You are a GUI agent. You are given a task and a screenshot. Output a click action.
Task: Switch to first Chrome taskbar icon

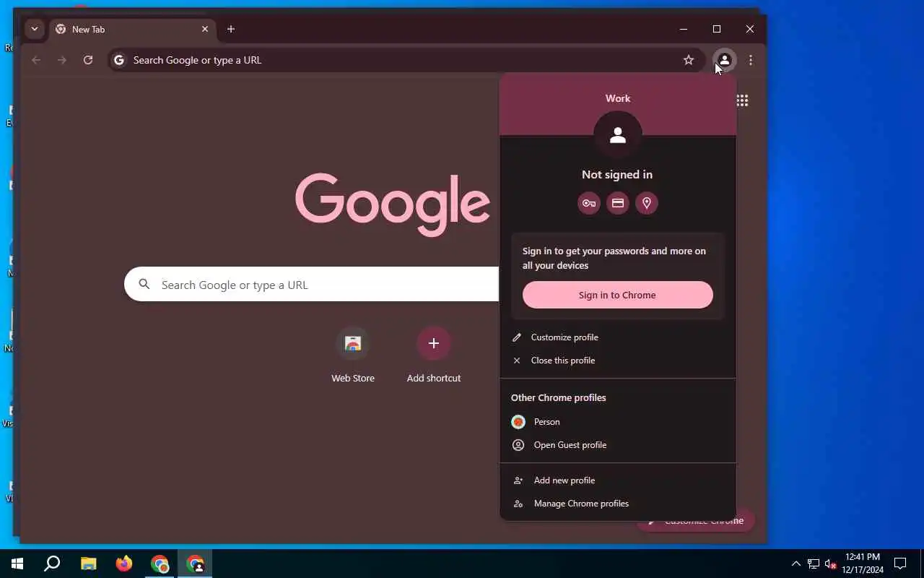pyautogui.click(x=160, y=564)
